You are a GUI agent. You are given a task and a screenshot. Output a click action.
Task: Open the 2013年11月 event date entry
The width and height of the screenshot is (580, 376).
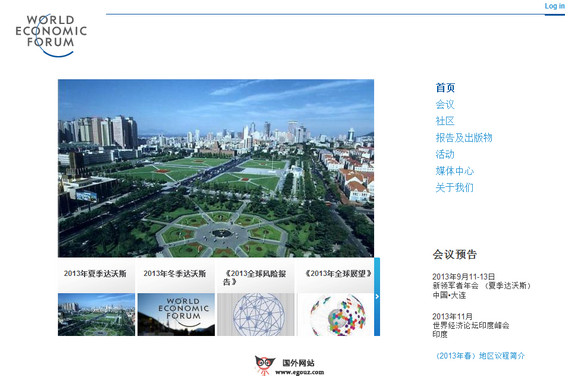pyautogui.click(x=452, y=316)
